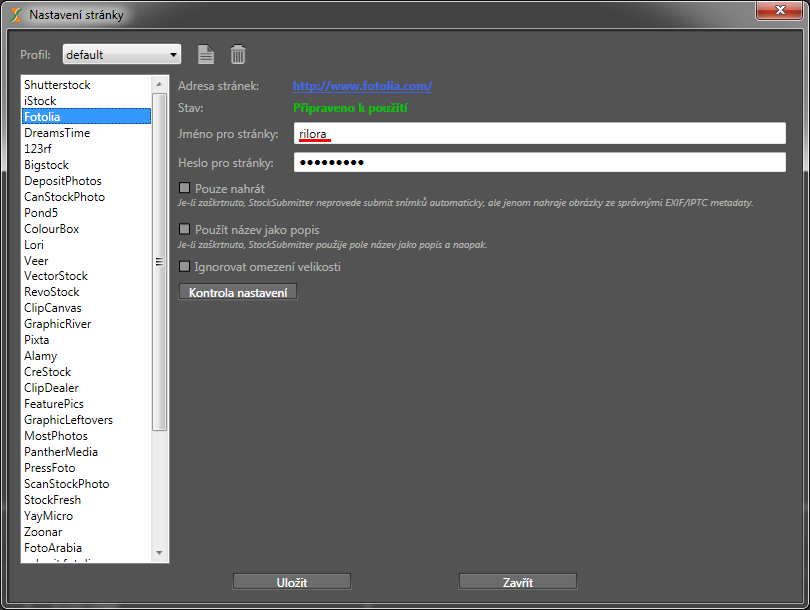Choose Zoonar from the site list

[86, 532]
